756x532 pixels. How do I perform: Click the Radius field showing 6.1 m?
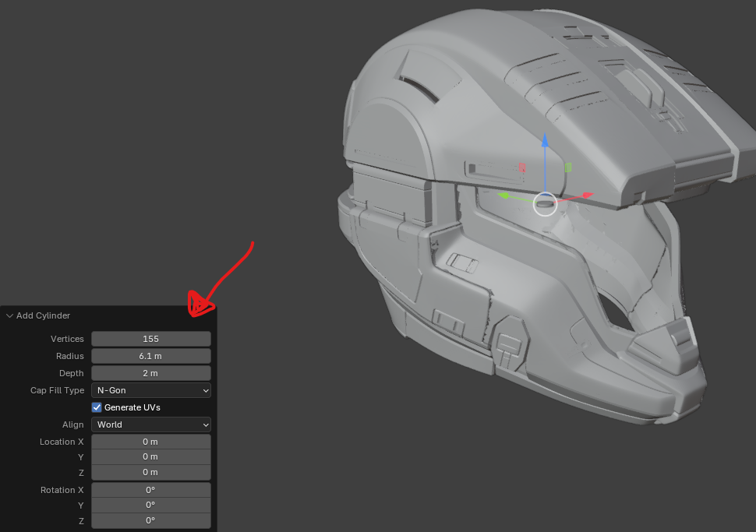point(151,356)
